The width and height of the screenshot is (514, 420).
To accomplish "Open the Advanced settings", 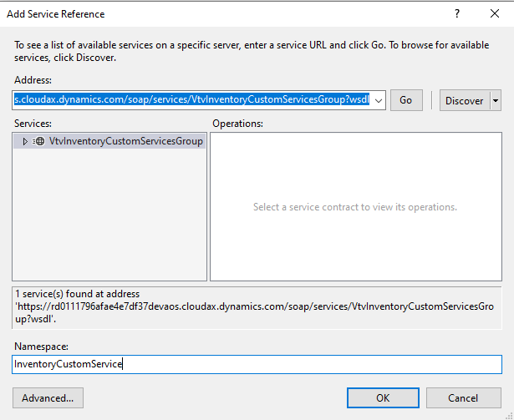I will (48, 398).
